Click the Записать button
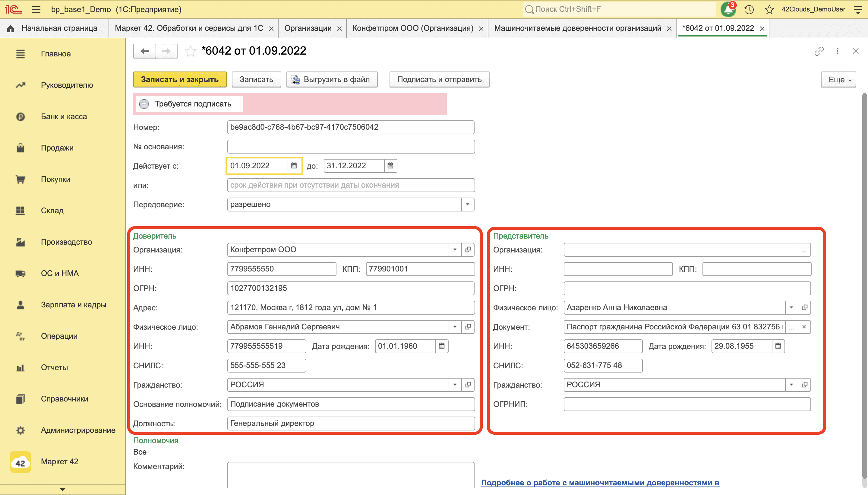 click(x=256, y=80)
